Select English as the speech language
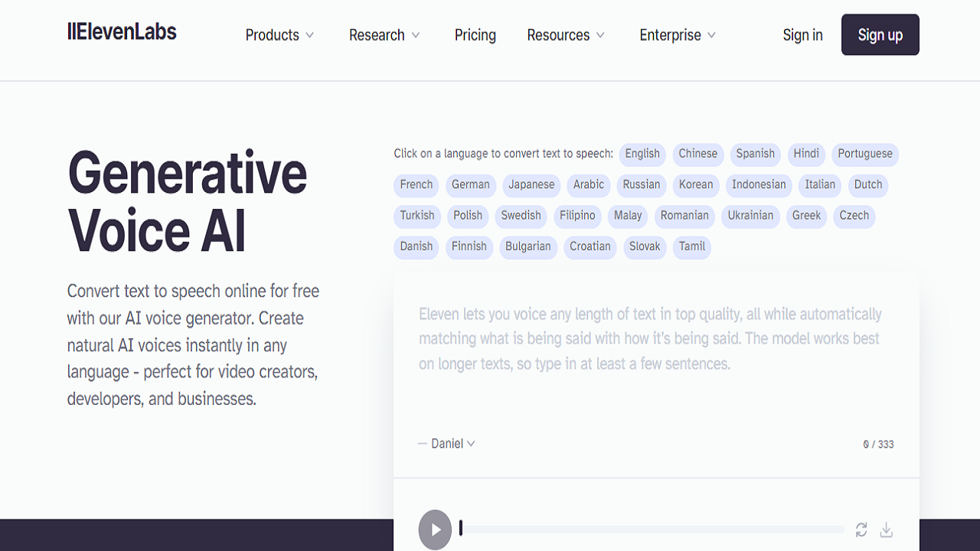Screen dimensions: 980x551 point(642,154)
